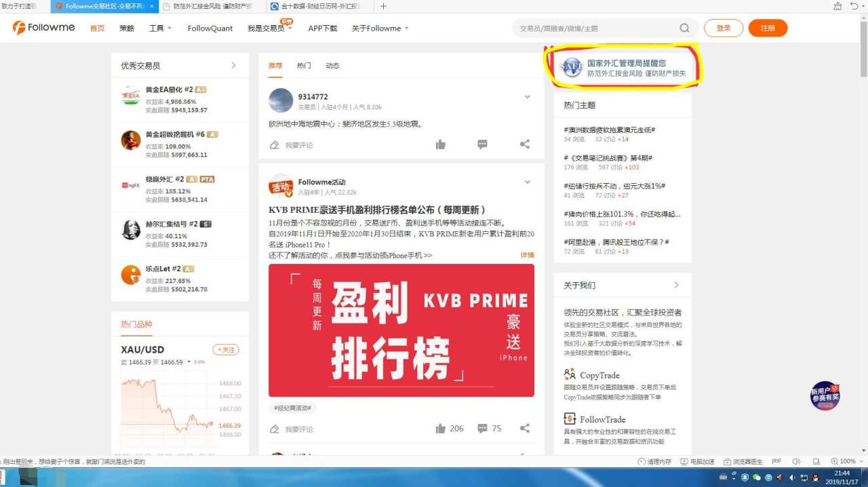Screen dimensions: 868x487
Task: Click the 注册 button
Action: (768, 28)
